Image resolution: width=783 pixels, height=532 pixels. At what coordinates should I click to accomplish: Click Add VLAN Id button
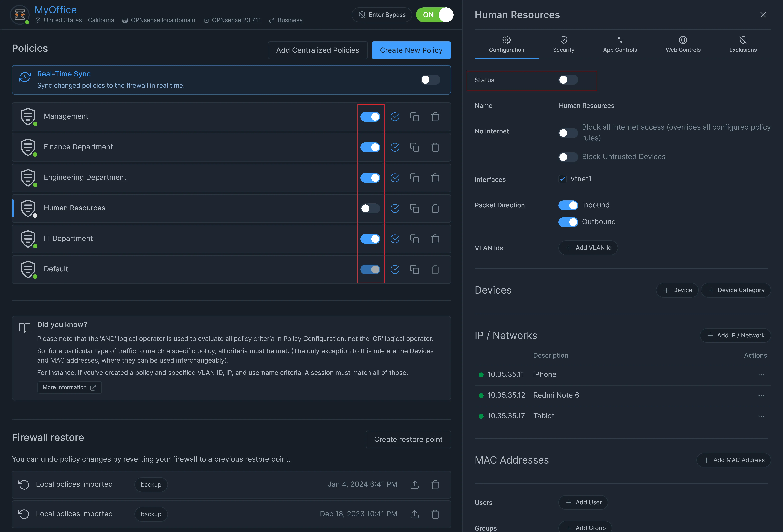tap(588, 248)
